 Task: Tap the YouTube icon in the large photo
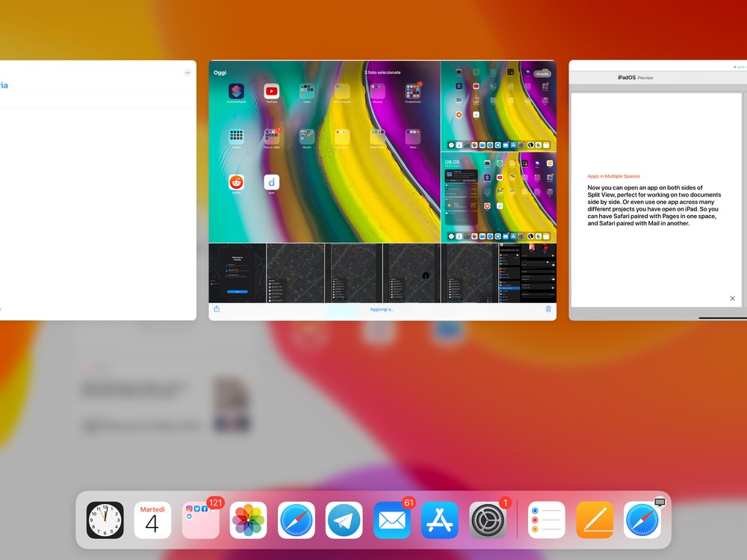pos(272,91)
